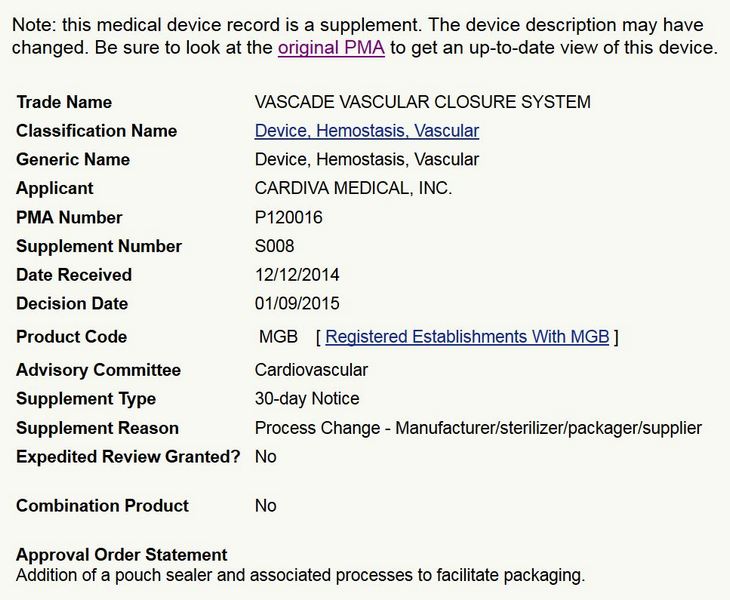Click the Generic Name plain text value
The height and width of the screenshot is (600, 730).
coord(366,160)
